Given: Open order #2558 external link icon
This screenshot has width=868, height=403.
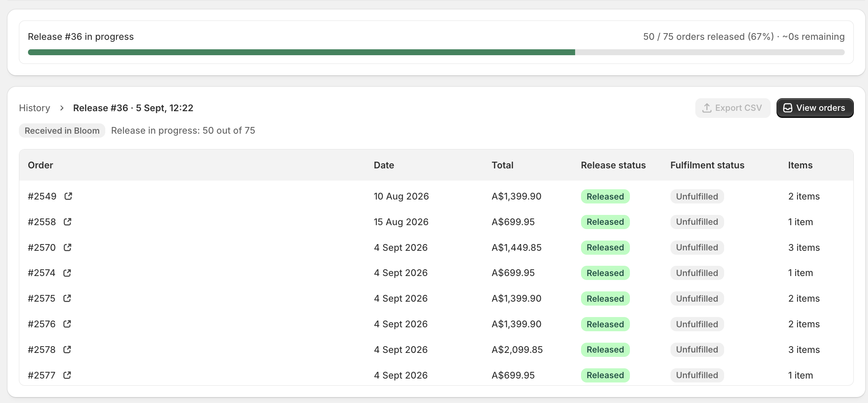Looking at the screenshot, I should click(x=67, y=222).
